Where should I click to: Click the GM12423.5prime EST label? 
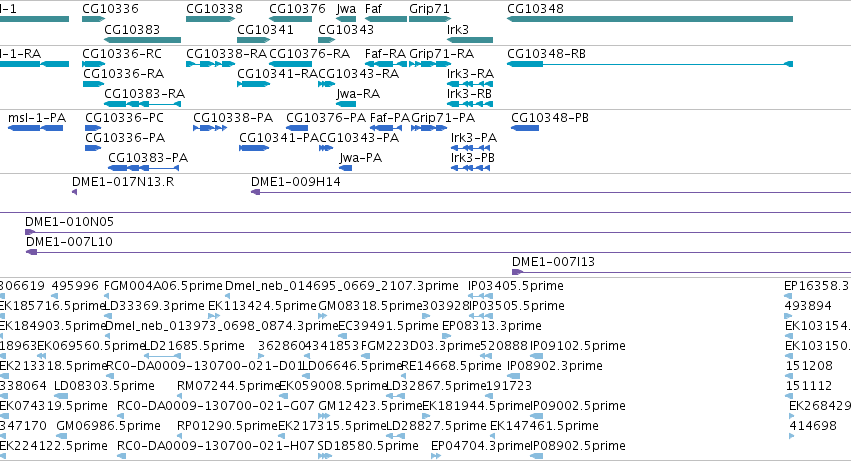(370, 406)
